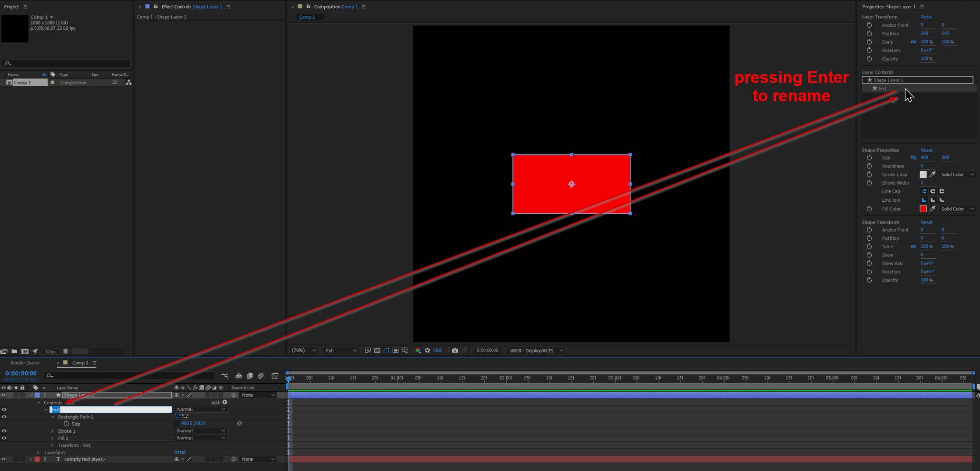Click Position stopwatch in Layer Transform
This screenshot has width=980, height=471.
click(x=870, y=33)
